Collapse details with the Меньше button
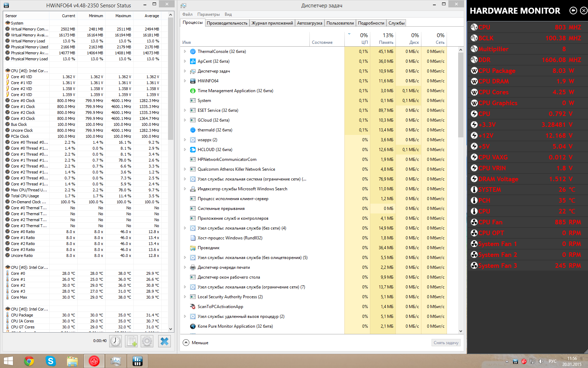This screenshot has height=368, width=588. pos(196,343)
